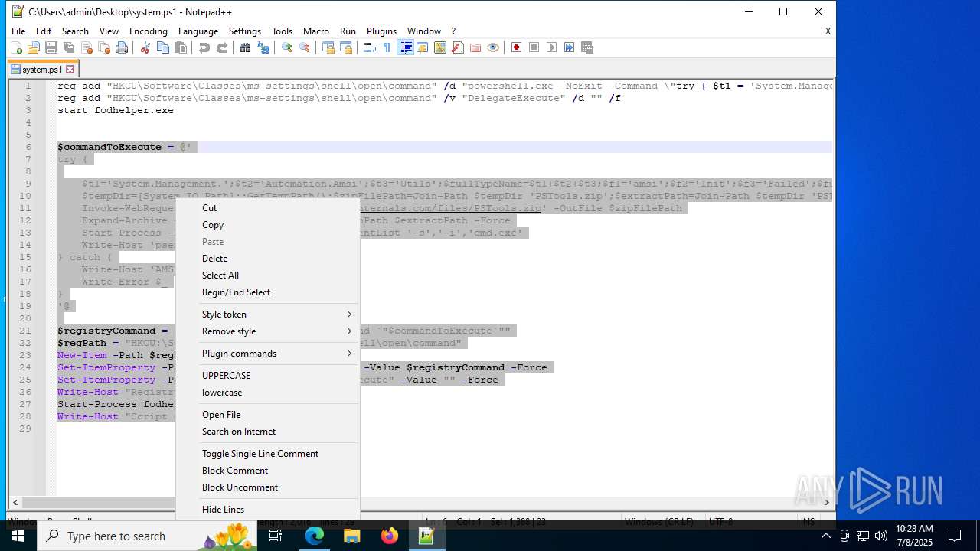Image resolution: width=980 pixels, height=551 pixels.
Task: Click the Cut scissors toolbar icon
Action: 145,47
